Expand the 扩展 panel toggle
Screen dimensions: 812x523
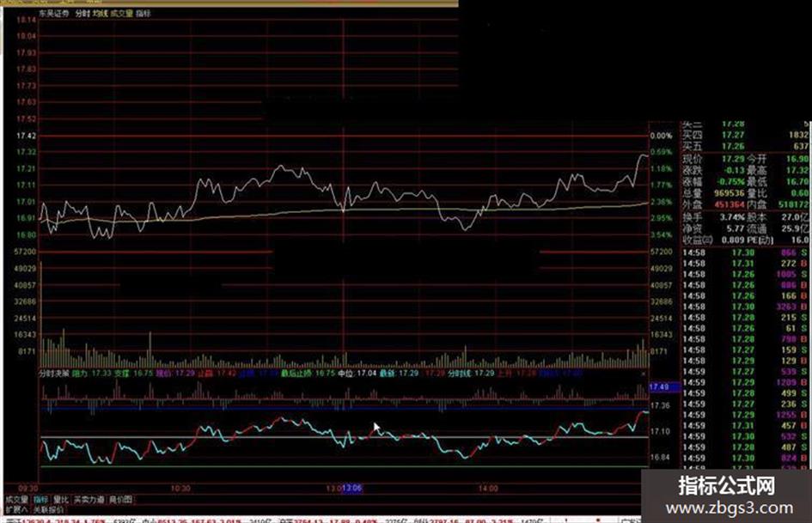coord(16,510)
